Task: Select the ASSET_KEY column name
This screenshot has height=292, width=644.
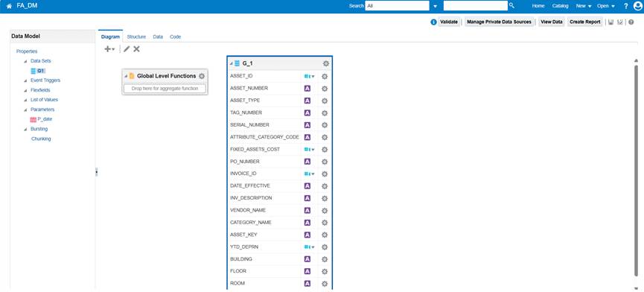Action: 243,235
